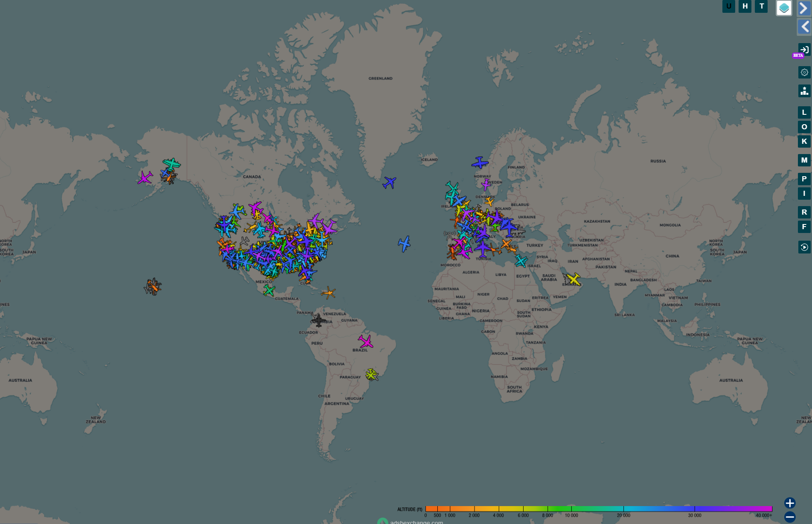Click the GREENLAND map label
The image size is (812, 524).
pyautogui.click(x=381, y=79)
